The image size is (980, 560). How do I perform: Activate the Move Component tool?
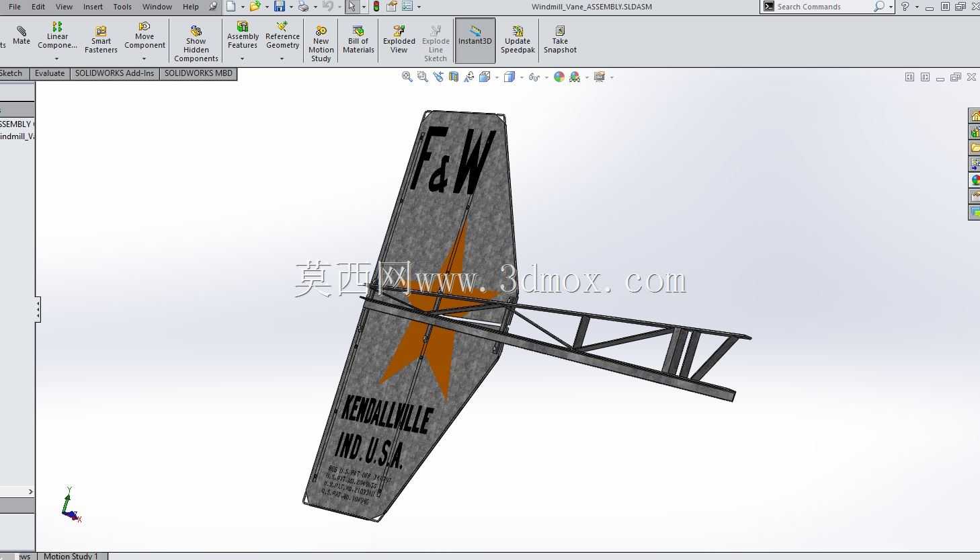pos(145,36)
